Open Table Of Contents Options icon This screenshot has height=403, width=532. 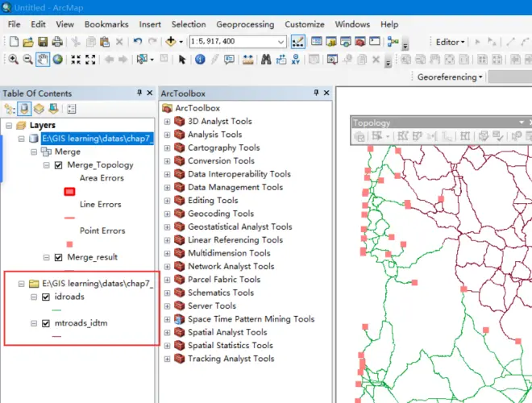[71, 109]
